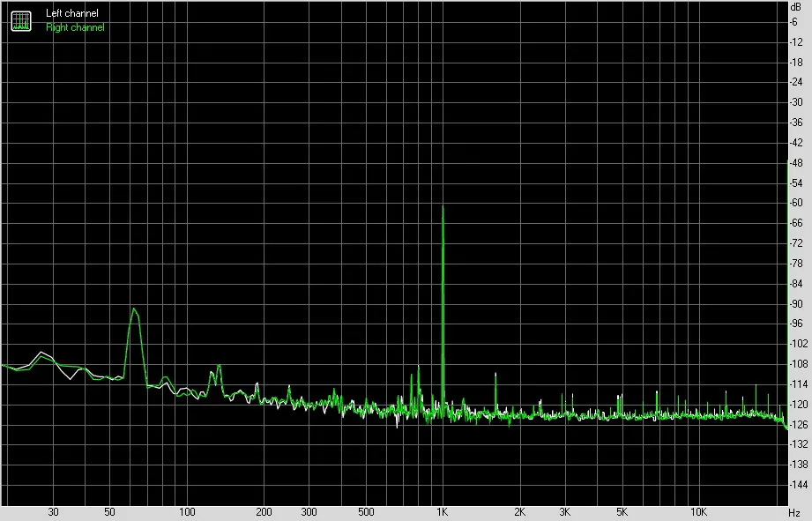Click the "-6" dB axis label

point(794,22)
